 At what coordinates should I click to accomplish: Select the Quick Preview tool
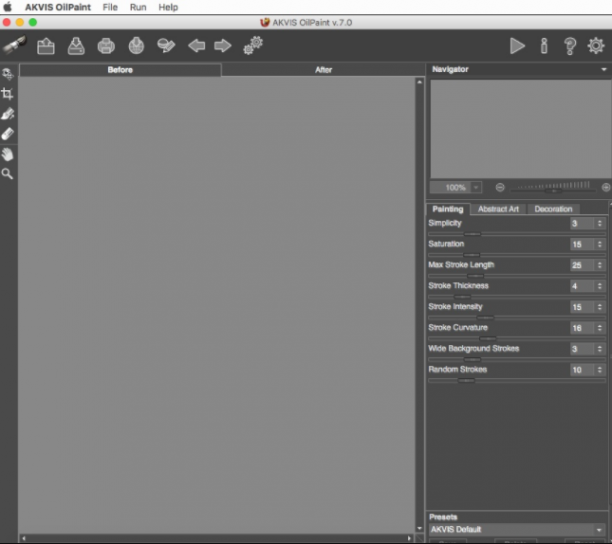(7, 74)
